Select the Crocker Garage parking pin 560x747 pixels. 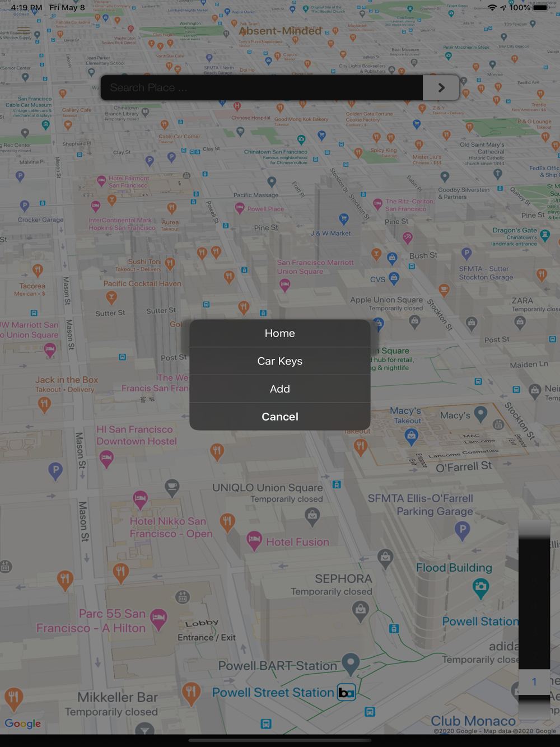pos(25,206)
